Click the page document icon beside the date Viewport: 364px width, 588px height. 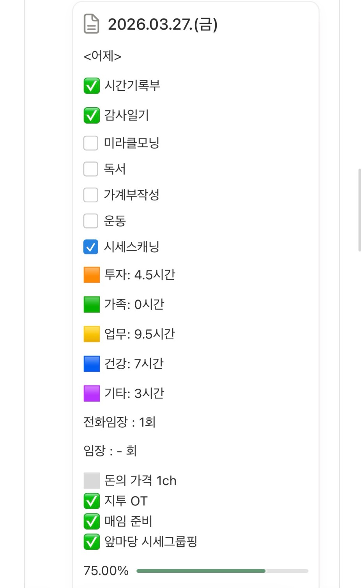[92, 24]
